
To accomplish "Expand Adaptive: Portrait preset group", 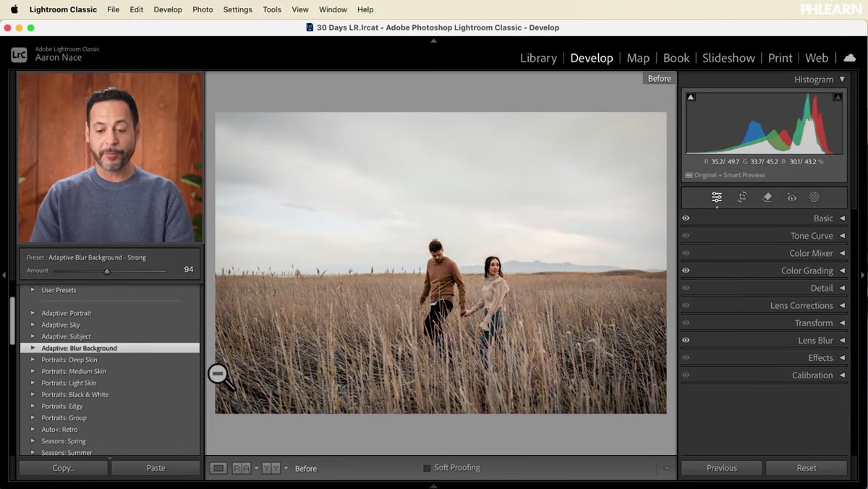I will pos(33,313).
